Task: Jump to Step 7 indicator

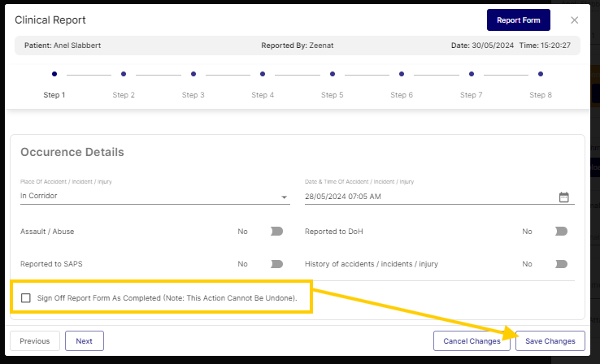Action: point(471,74)
